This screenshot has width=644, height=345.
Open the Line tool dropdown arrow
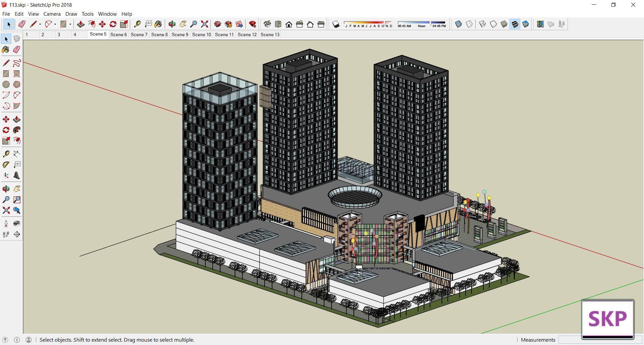coord(40,24)
